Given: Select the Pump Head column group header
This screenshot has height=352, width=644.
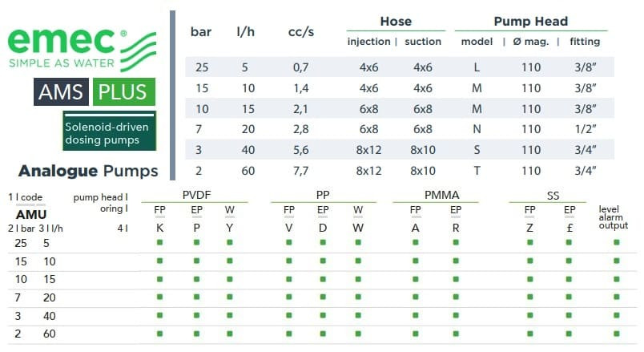Looking at the screenshot, I should (x=531, y=22).
